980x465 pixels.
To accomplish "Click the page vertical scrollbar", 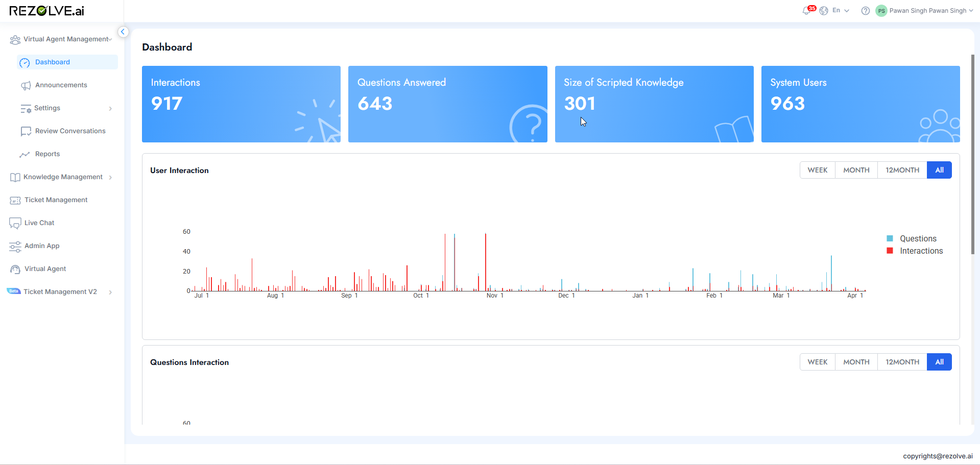I will tap(972, 155).
